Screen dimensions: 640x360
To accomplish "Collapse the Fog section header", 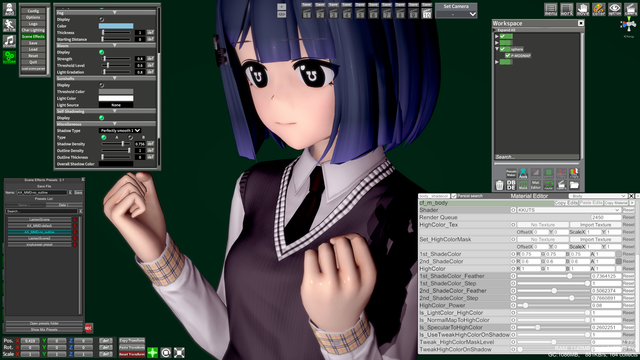I will click(106, 13).
